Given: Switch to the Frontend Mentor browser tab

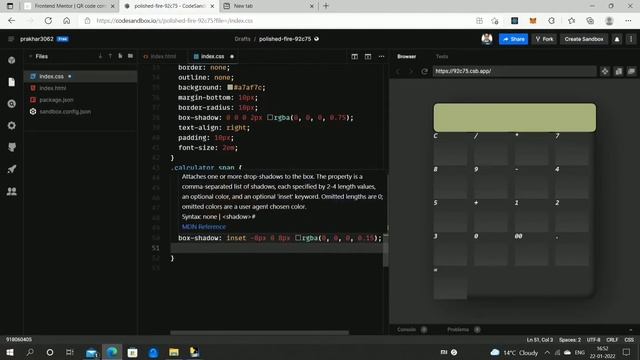Looking at the screenshot, I should coord(69,6).
